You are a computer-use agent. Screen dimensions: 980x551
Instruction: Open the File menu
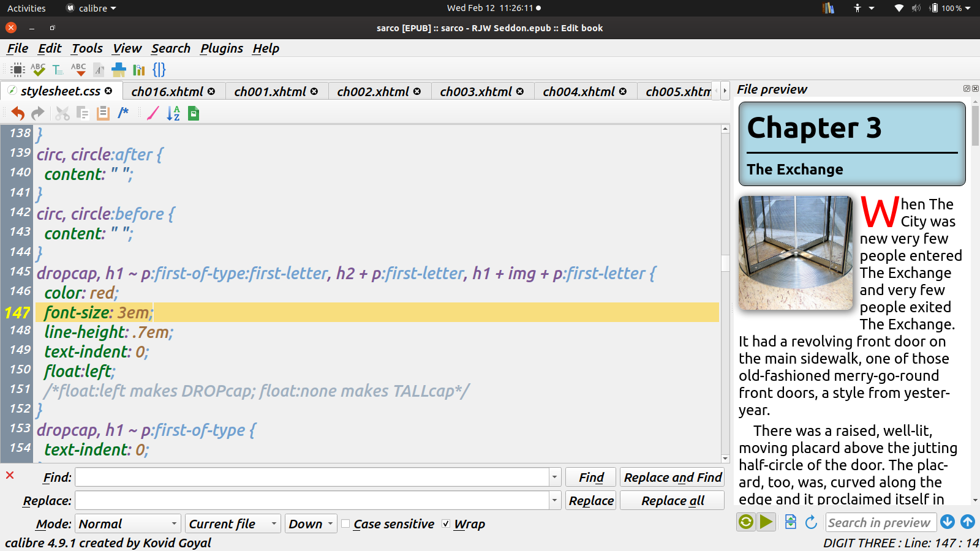[18, 48]
